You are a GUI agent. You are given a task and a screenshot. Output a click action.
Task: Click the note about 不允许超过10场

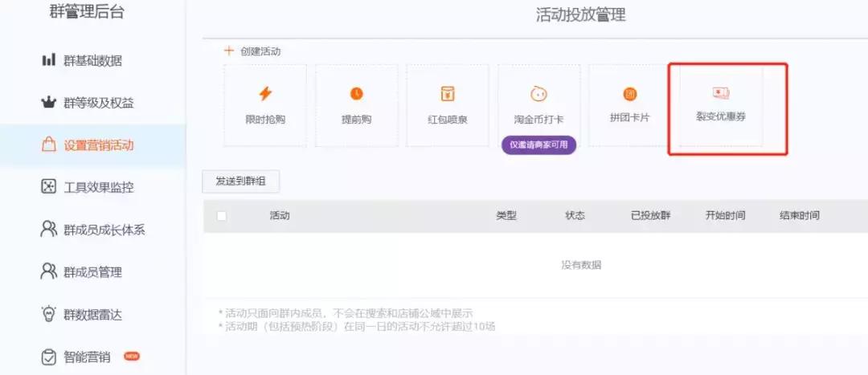point(357,326)
